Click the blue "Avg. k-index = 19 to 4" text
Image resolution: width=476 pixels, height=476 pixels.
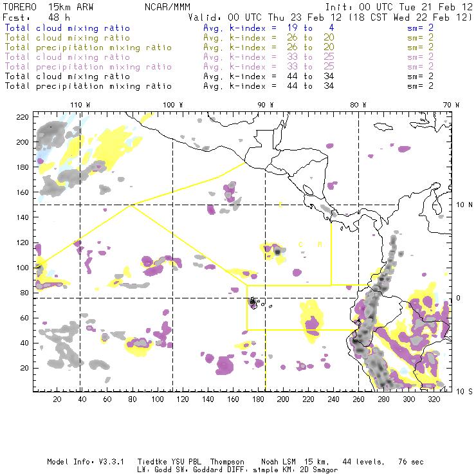(x=269, y=28)
